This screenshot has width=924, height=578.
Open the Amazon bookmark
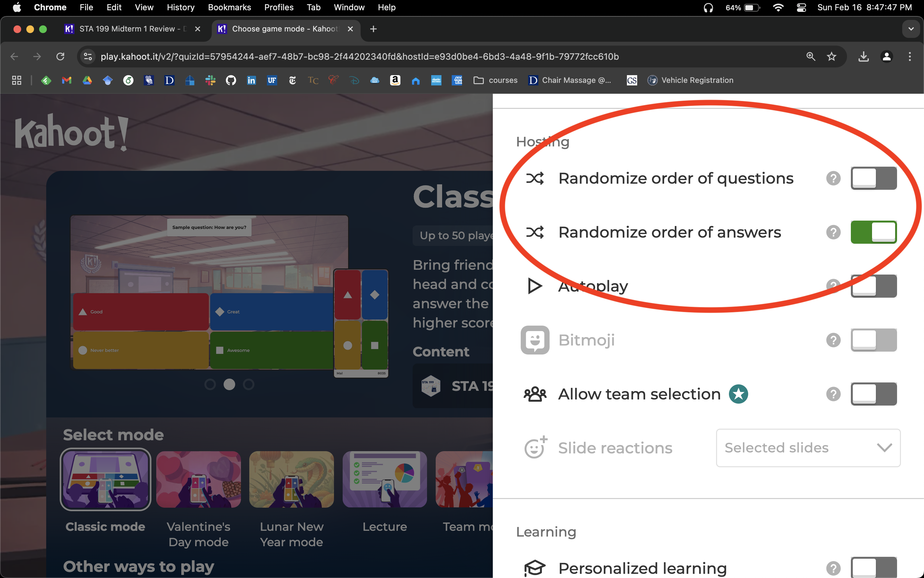(395, 80)
